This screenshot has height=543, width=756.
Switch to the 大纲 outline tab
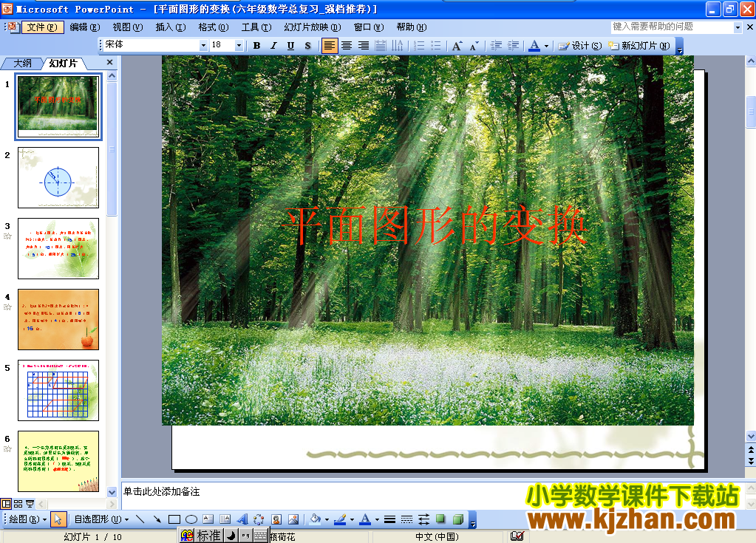pyautogui.click(x=23, y=64)
